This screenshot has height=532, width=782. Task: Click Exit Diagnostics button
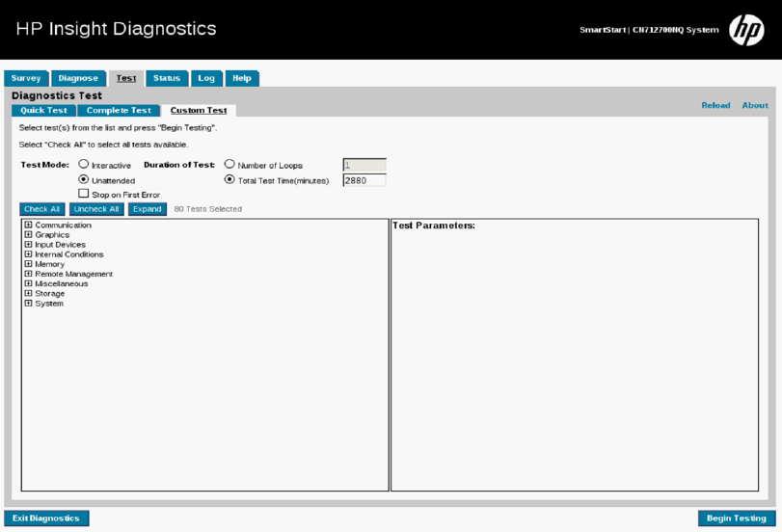46,519
